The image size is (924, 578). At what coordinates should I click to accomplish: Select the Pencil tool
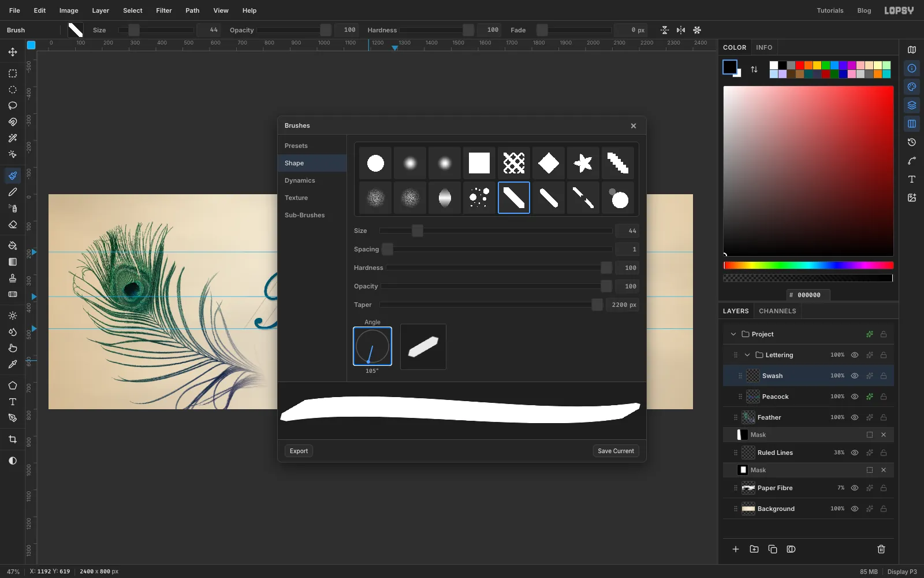13,192
